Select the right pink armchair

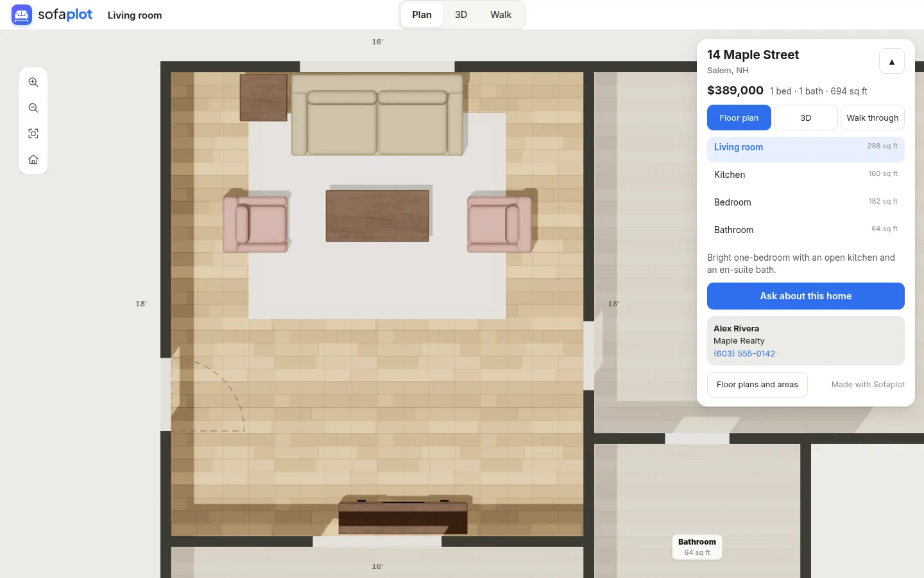tap(500, 224)
